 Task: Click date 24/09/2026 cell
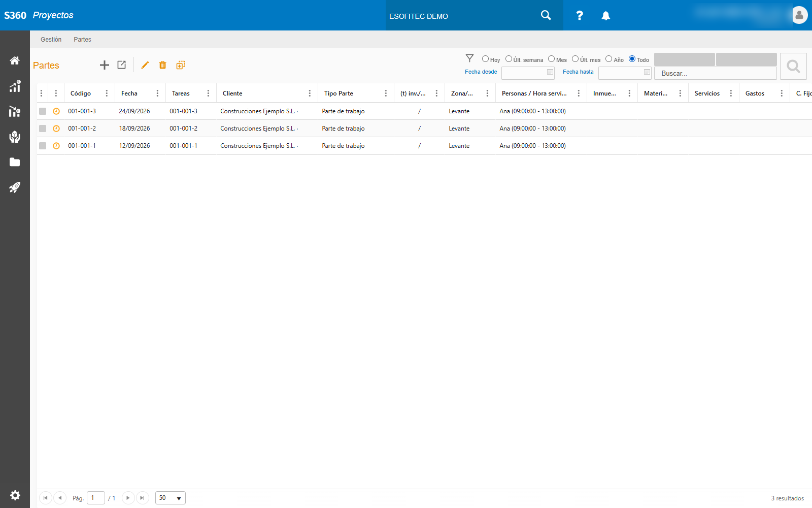click(134, 111)
